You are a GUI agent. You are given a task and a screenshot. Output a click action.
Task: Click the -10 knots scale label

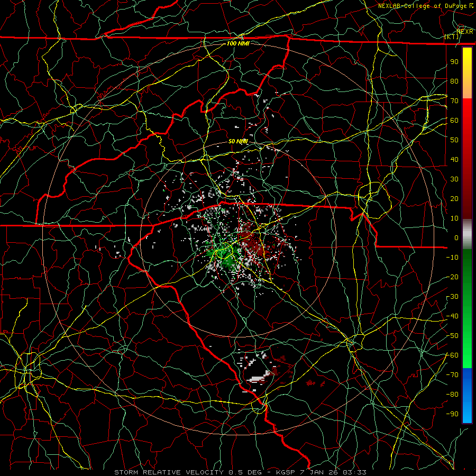coord(452,258)
